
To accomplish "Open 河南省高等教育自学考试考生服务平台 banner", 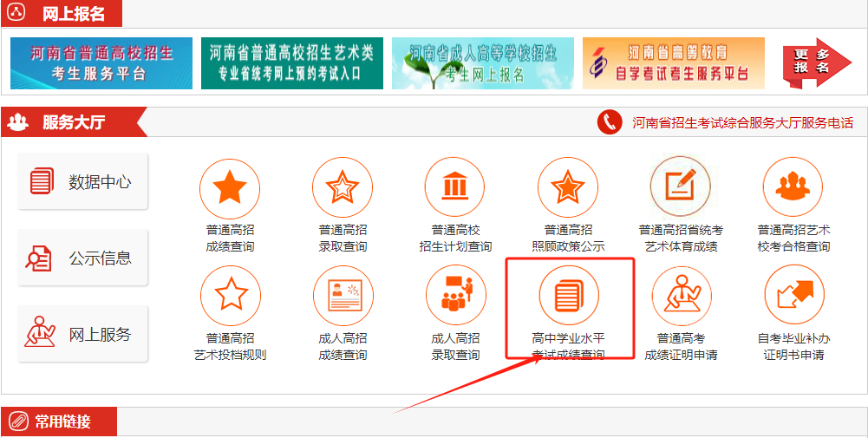I will pyautogui.click(x=673, y=63).
